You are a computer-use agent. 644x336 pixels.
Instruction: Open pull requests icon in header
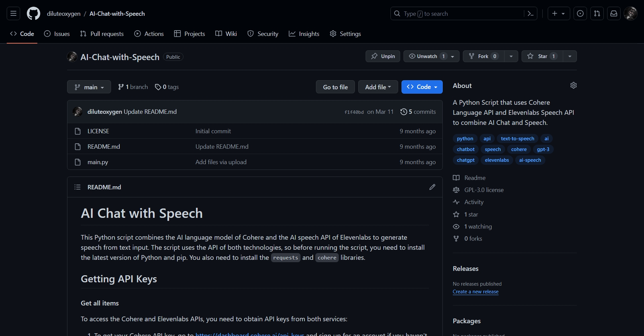coord(597,13)
